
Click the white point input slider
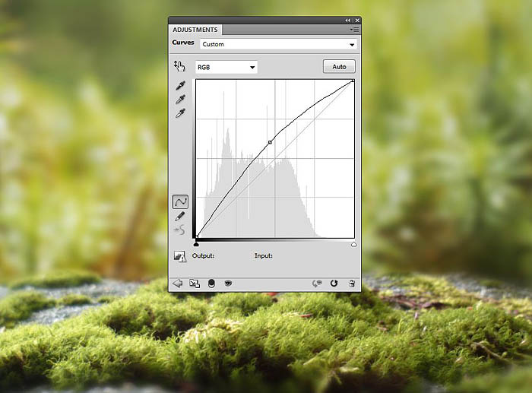pos(354,244)
